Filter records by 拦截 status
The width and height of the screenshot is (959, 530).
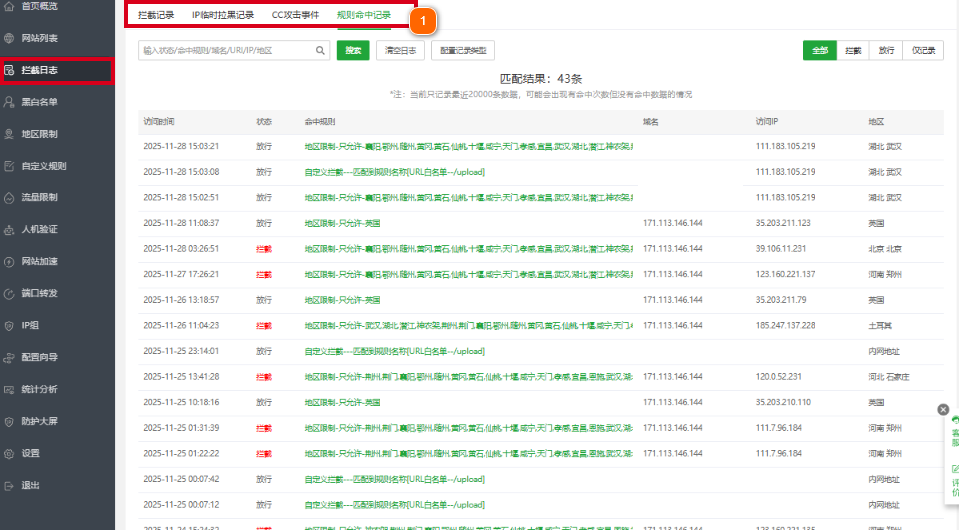click(x=853, y=51)
